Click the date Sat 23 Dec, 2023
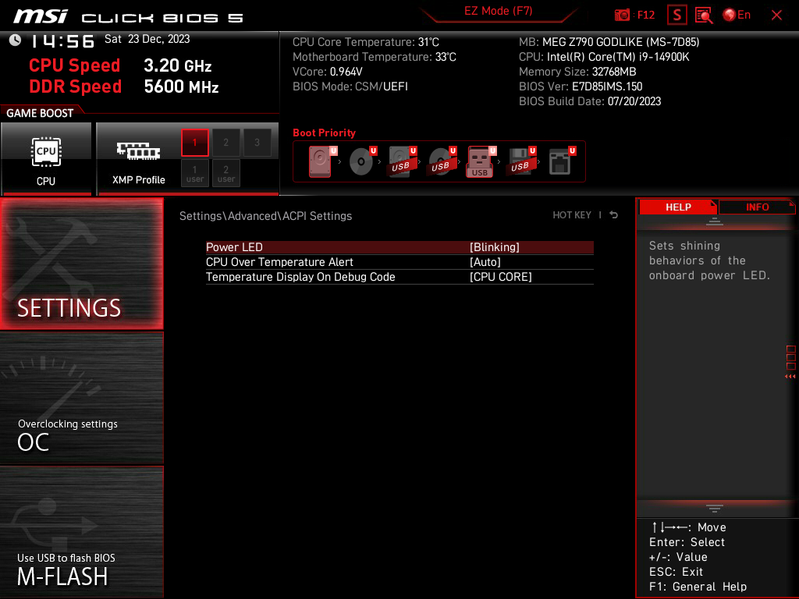The image size is (799, 599). tap(147, 39)
